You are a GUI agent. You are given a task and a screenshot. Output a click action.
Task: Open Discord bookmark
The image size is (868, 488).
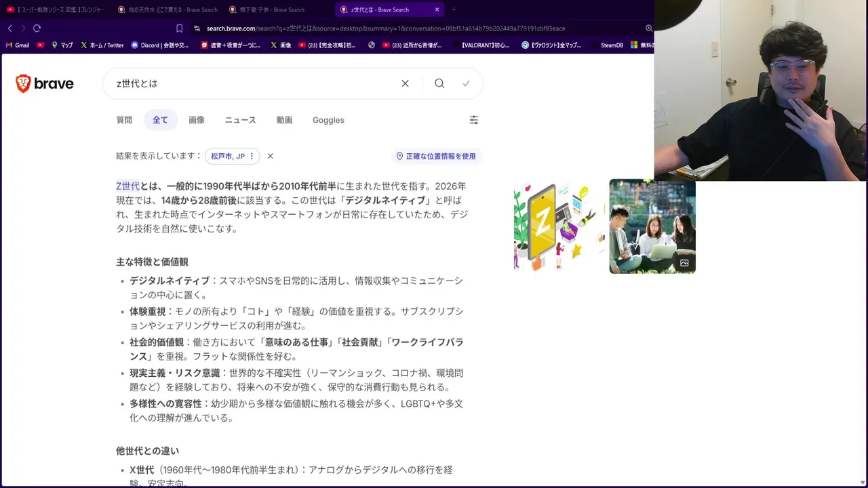coord(160,45)
